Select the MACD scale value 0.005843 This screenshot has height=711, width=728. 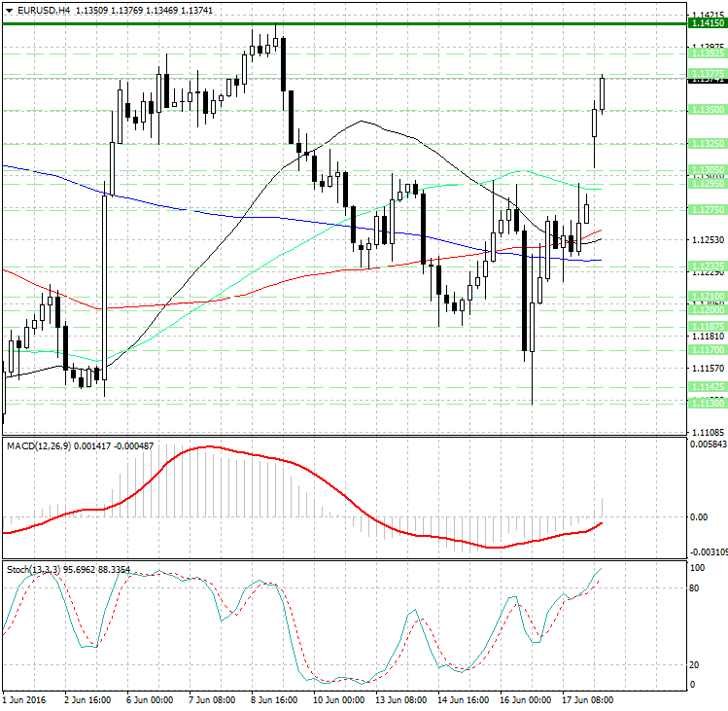click(709, 444)
